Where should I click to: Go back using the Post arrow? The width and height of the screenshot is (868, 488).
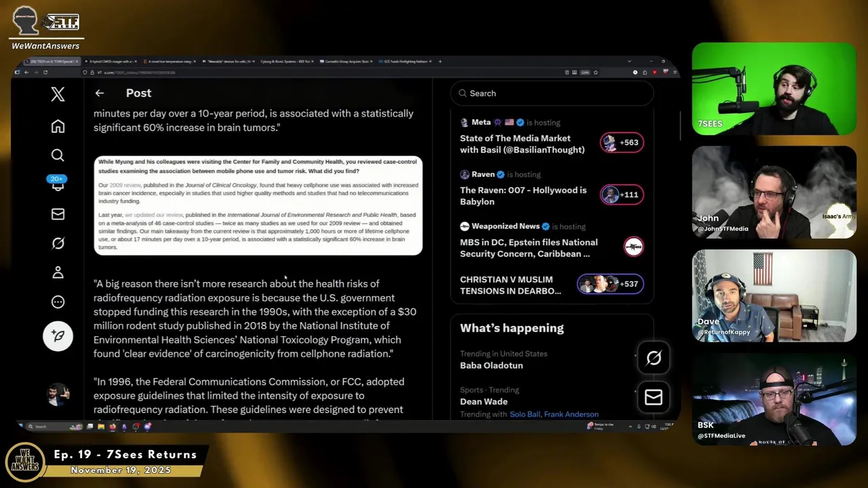(100, 94)
